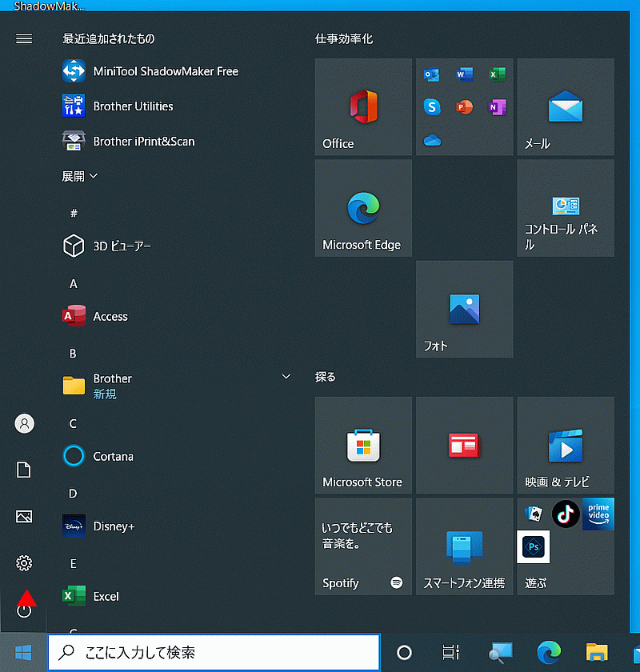
Task: Open TikTok in the 遊ぶ folder tile
Action: [566, 514]
